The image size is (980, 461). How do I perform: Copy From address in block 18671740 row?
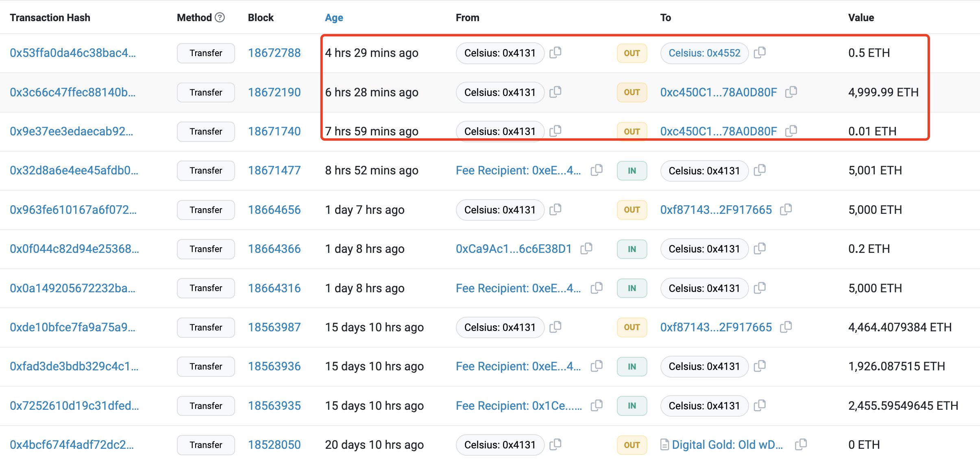coord(555,131)
